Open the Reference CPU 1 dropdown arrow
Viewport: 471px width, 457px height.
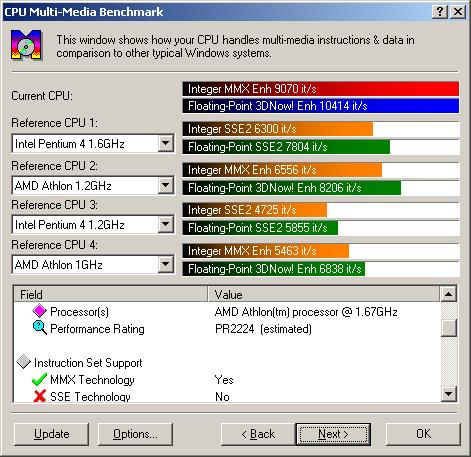click(165, 144)
